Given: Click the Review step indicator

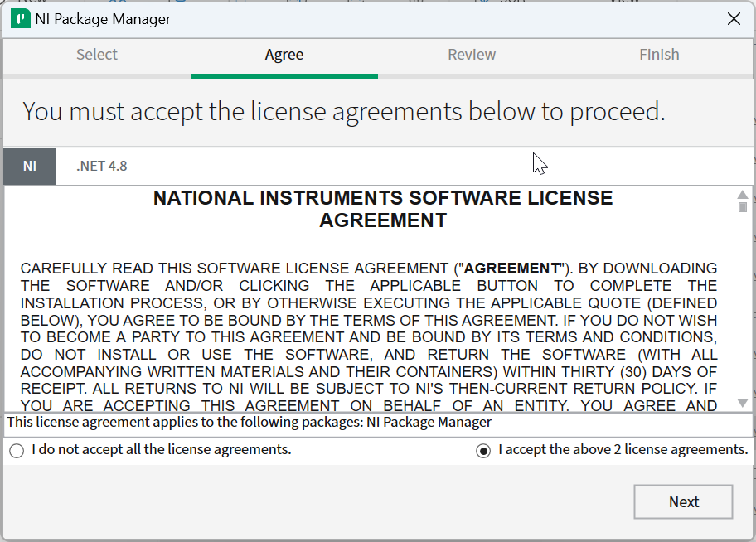Looking at the screenshot, I should point(471,54).
